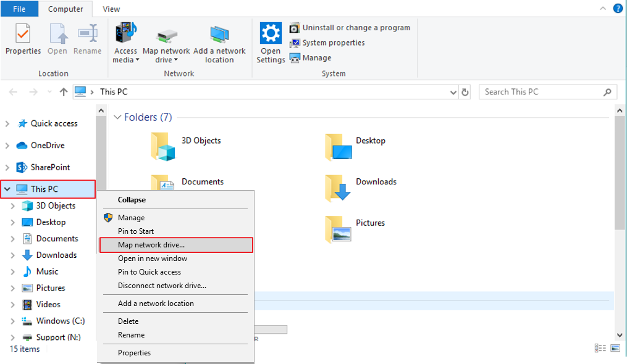
Task: Click the Up arrow navigation button
Action: [x=63, y=92]
